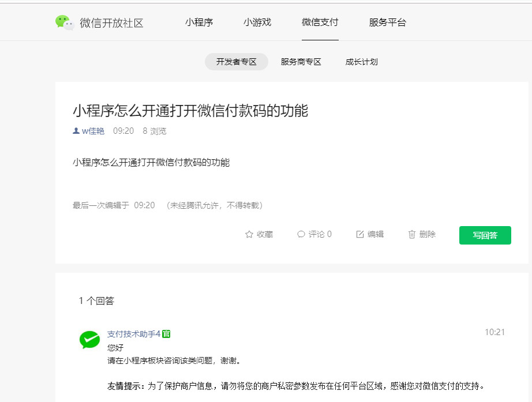532x402 pixels.
Task: Open the 小游戏 navigation tab
Action: tap(257, 22)
